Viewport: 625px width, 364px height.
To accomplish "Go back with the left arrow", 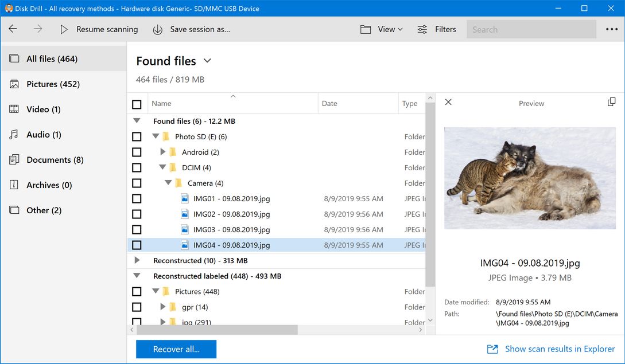I will pyautogui.click(x=13, y=29).
